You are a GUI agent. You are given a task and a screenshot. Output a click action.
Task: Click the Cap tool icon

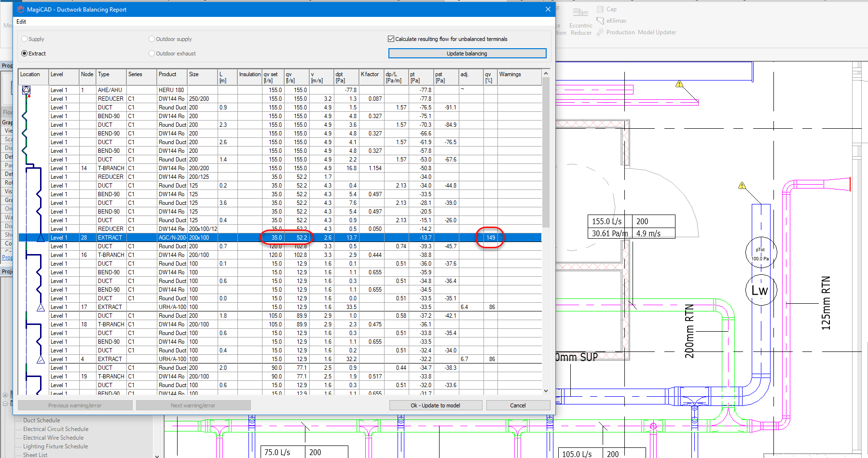point(600,9)
